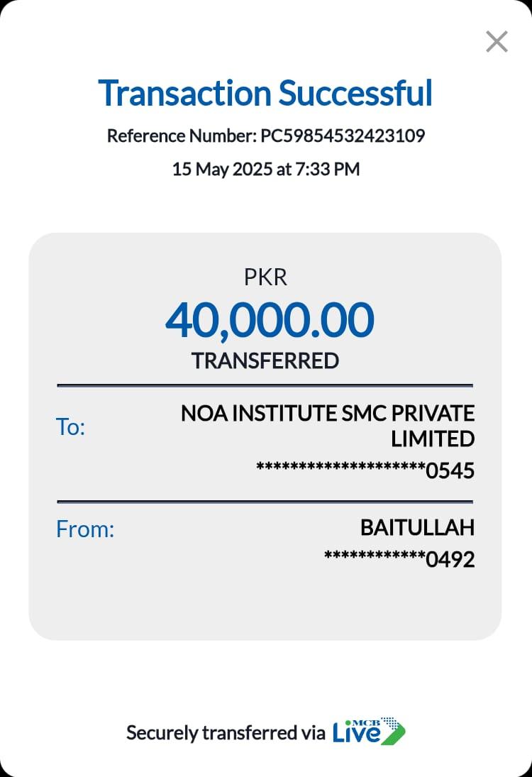Click the 40,000.00 transferred amount
The image size is (532, 777).
[269, 319]
